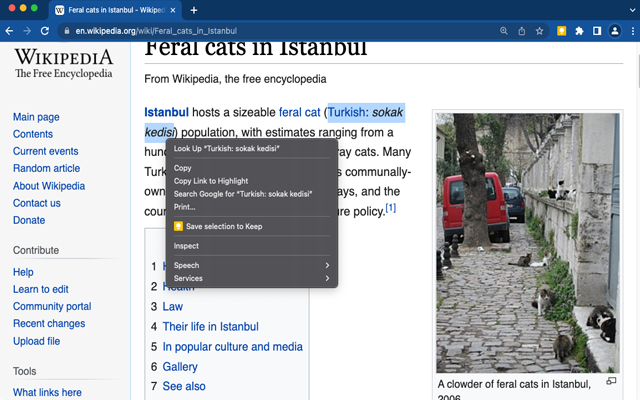The width and height of the screenshot is (640, 400).
Task: Click the Donate link
Action: click(x=29, y=220)
